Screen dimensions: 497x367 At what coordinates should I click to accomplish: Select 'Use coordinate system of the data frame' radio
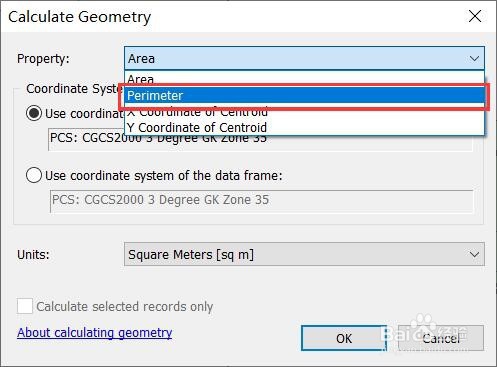tap(34, 175)
